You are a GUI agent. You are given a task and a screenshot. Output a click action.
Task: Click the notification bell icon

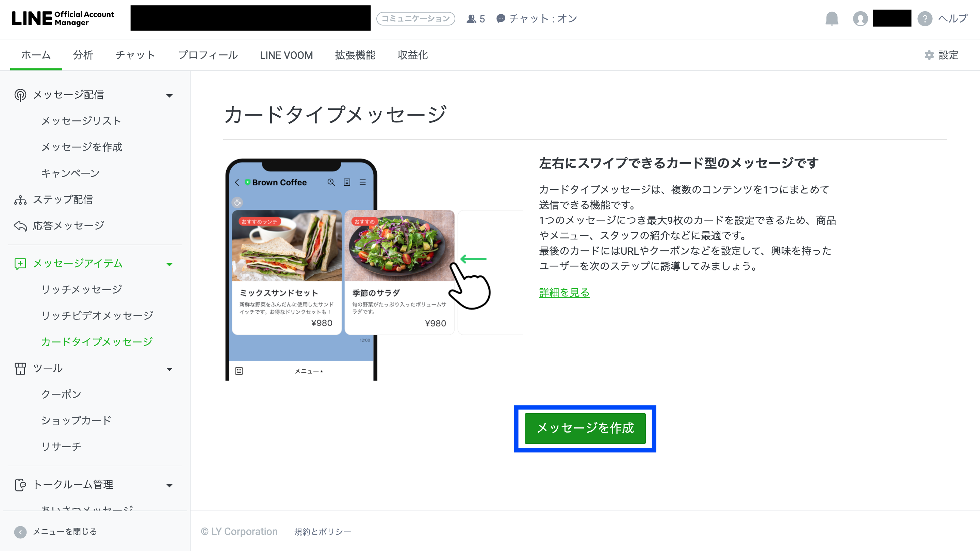832,18
